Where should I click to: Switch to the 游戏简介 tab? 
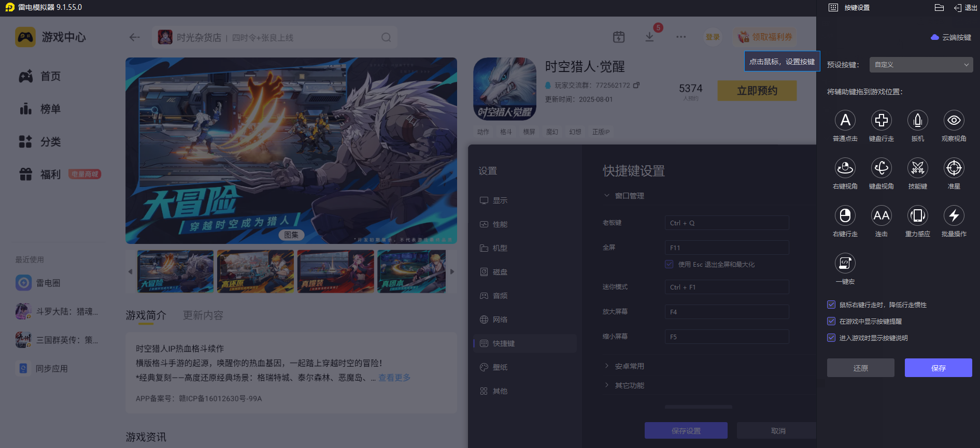[146, 315]
